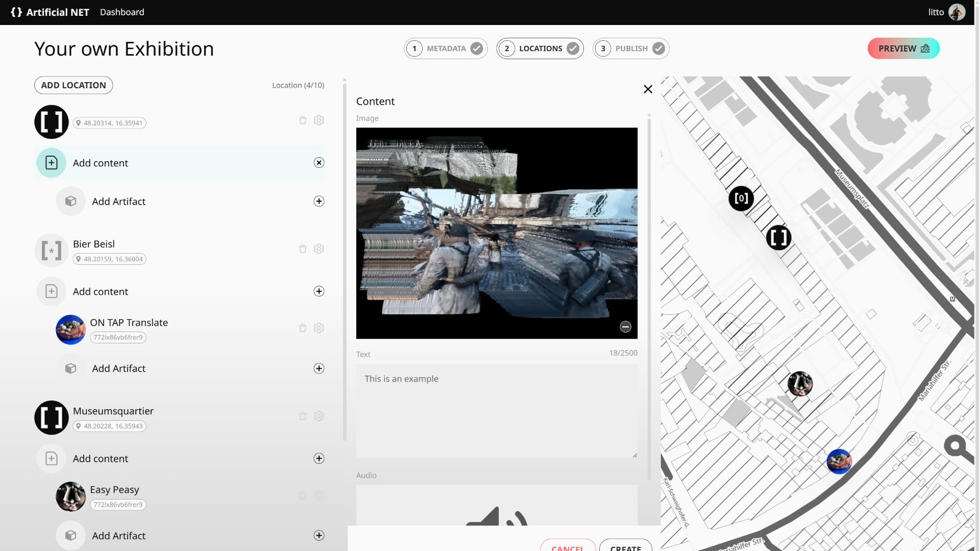Edit the 'This is an example' text field
Viewport: 980px width, 551px height.
click(x=497, y=411)
